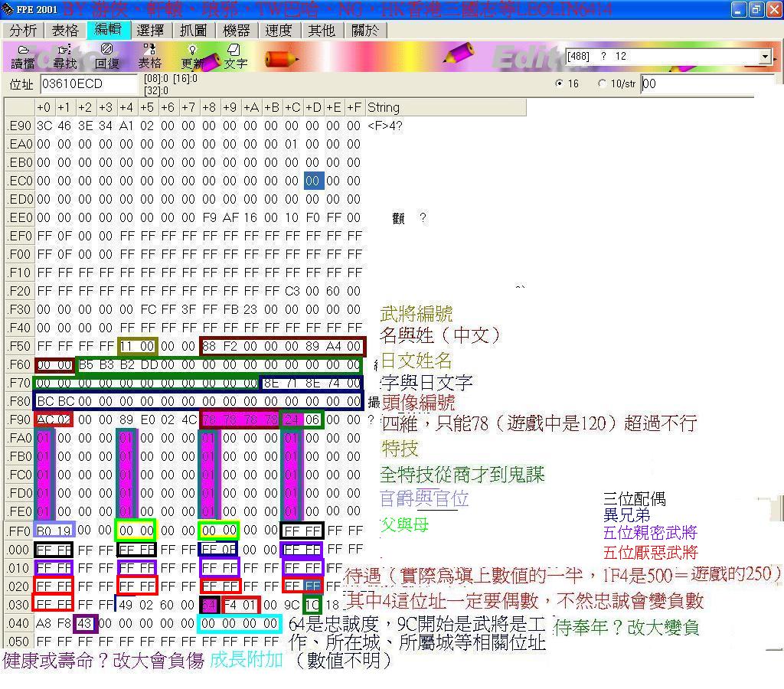
Task: Restore down the FPE 2001 window
Action: 756,9
